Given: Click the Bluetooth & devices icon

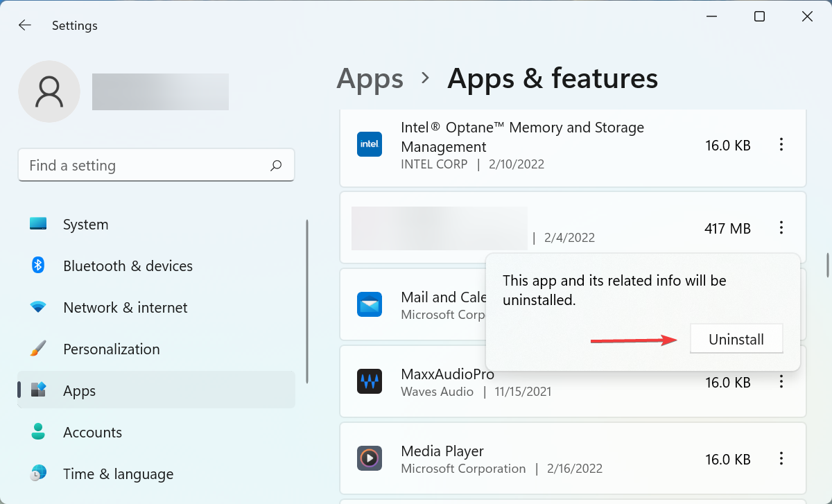Looking at the screenshot, I should (x=40, y=266).
